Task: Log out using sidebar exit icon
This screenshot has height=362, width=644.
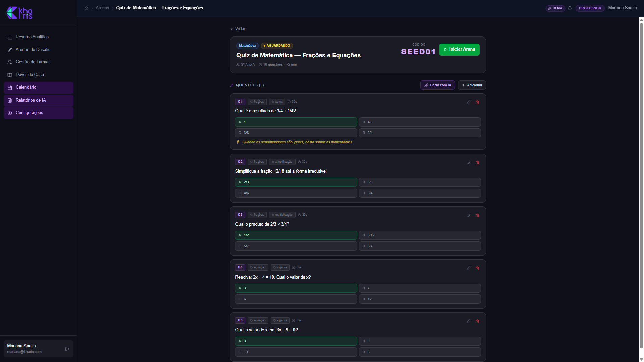Action: pyautogui.click(x=67, y=349)
